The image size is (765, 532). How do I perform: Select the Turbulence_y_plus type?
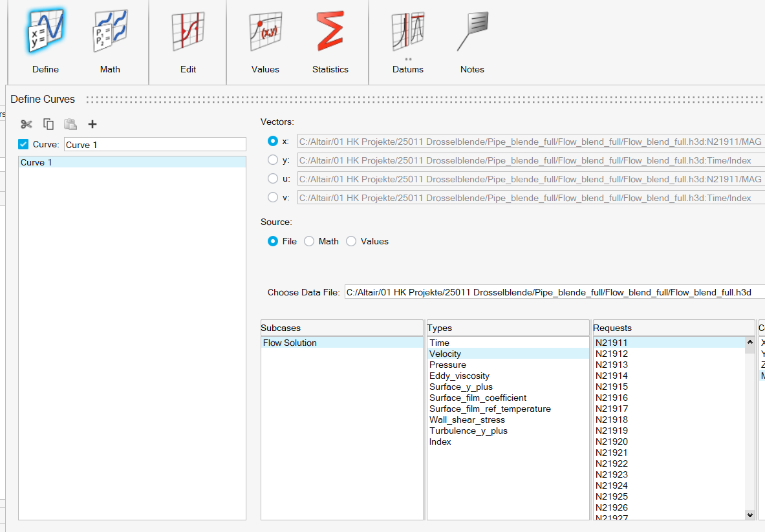(508, 431)
